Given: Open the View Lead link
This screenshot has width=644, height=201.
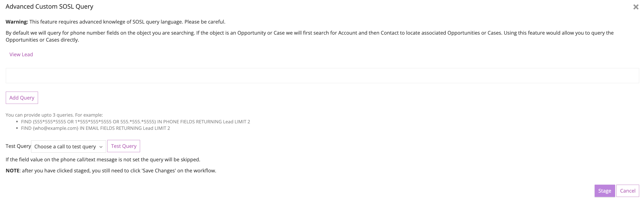Looking at the screenshot, I should [21, 54].
